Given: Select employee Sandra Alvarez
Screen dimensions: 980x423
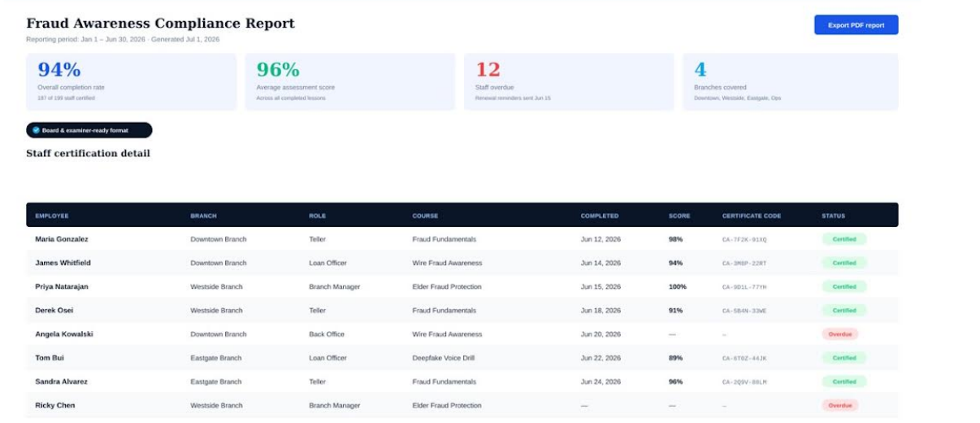Looking at the screenshot, I should tap(63, 381).
